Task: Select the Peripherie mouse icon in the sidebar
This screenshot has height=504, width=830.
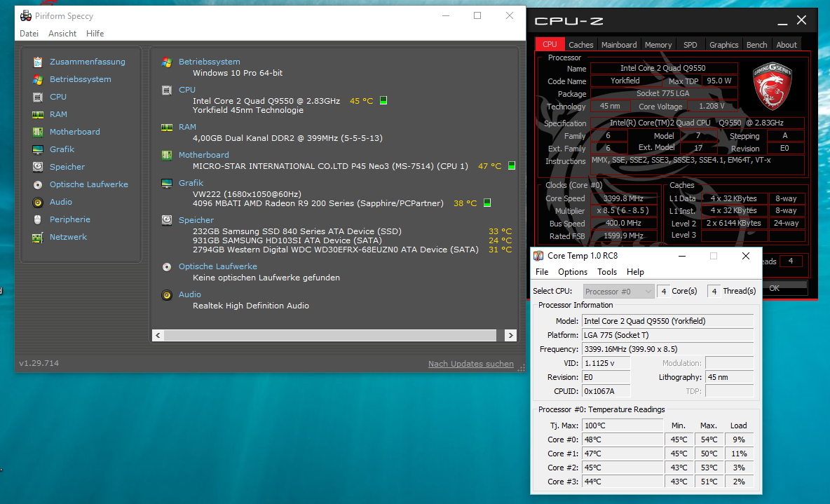Action: pos(38,219)
